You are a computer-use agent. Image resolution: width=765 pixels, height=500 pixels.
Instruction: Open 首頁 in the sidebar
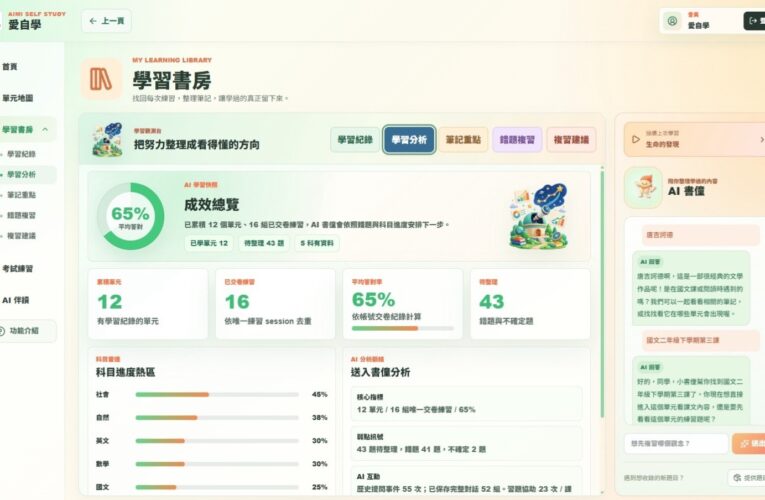coord(10,66)
